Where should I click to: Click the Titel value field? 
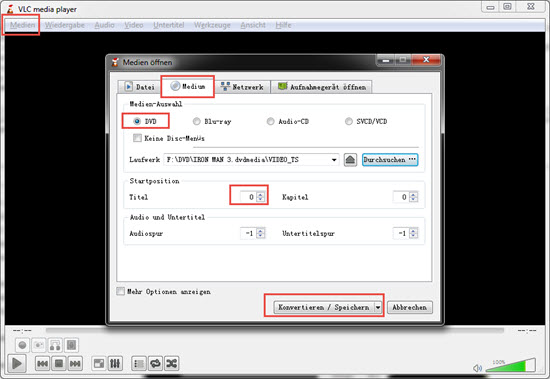[248, 197]
